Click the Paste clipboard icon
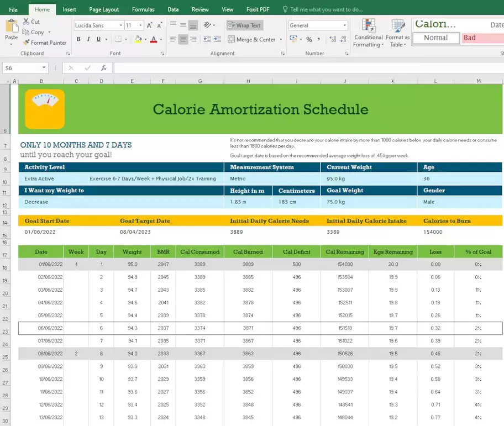The height and width of the screenshot is (426, 504). 11,27
